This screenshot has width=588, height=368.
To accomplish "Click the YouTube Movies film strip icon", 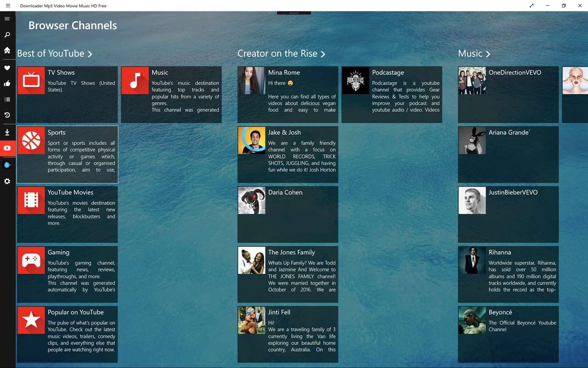I will click(31, 200).
